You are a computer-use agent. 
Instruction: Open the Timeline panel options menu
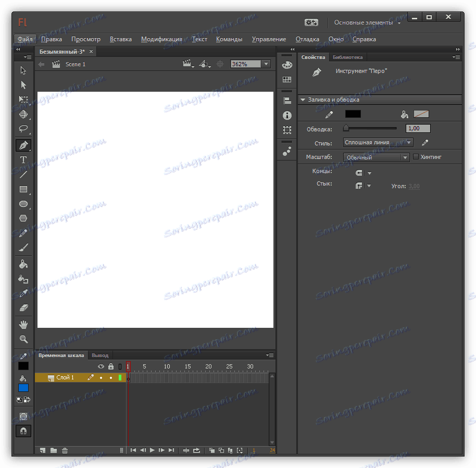pos(270,355)
